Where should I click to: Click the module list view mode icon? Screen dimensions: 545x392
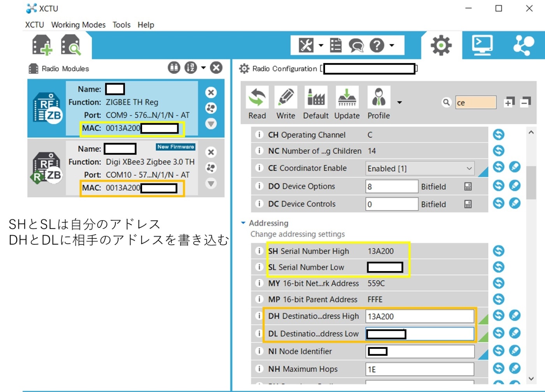coord(174,68)
